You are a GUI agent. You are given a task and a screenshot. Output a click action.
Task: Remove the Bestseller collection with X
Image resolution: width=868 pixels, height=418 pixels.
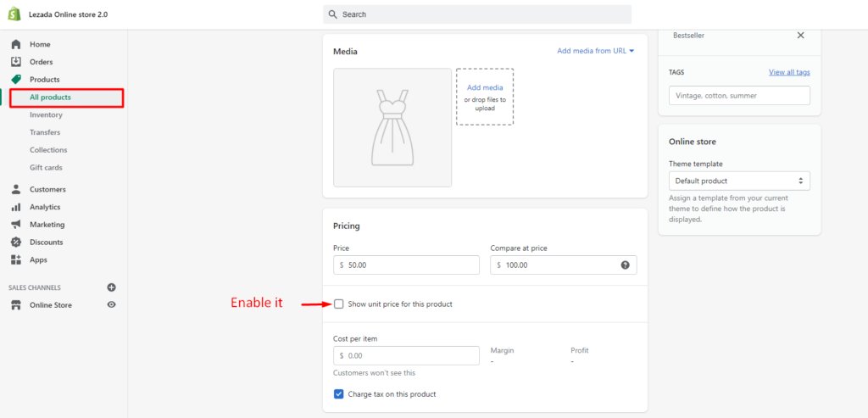click(x=800, y=35)
